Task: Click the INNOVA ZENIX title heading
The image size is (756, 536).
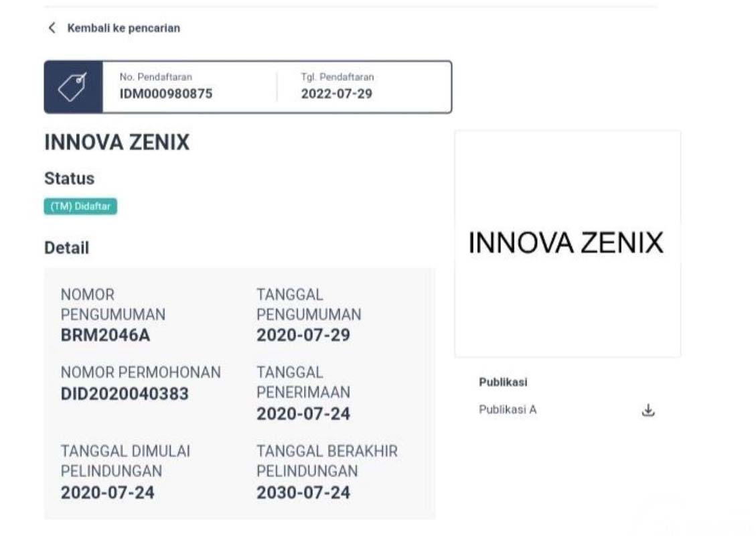Action: [117, 143]
